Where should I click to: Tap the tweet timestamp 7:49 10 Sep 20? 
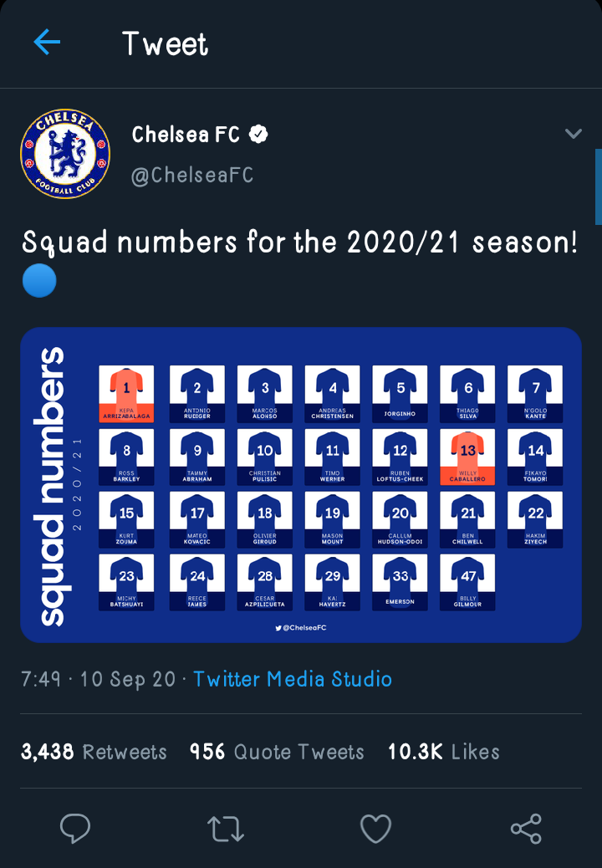click(99, 679)
